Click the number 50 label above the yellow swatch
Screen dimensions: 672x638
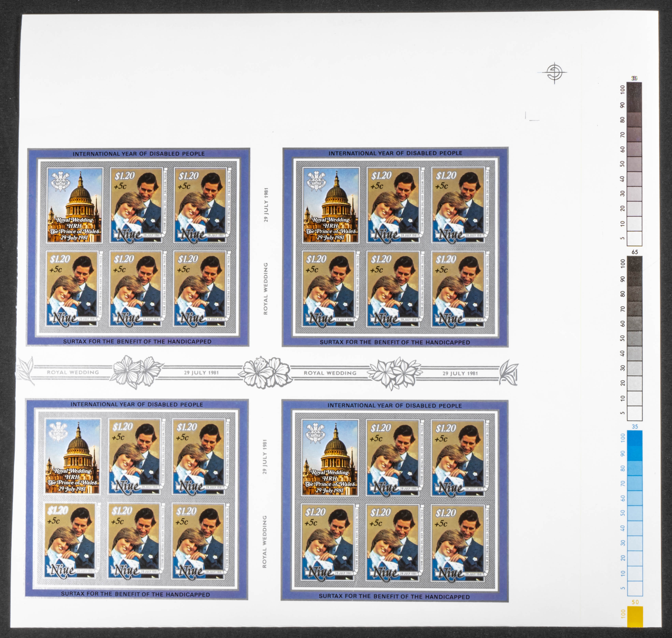coord(635,602)
